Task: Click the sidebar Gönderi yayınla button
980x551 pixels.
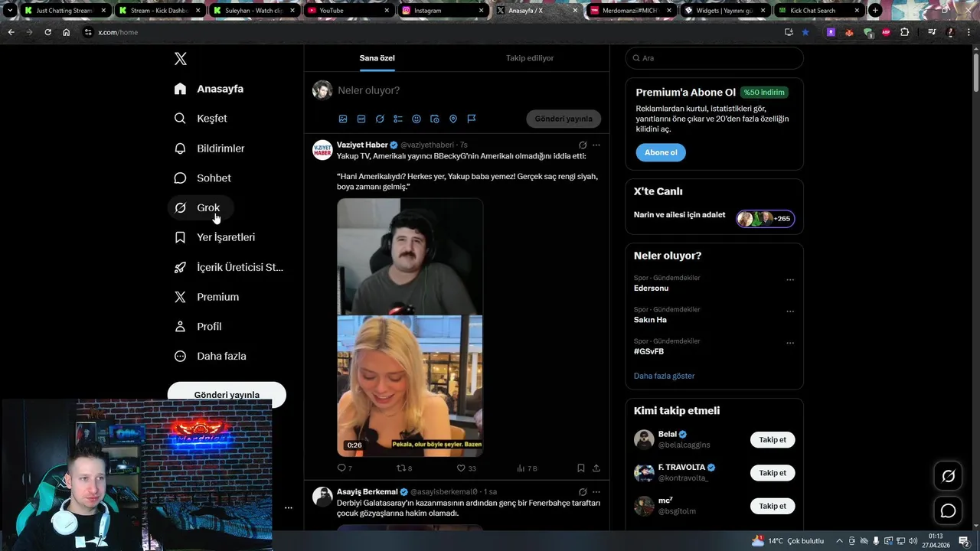Action: tap(227, 395)
